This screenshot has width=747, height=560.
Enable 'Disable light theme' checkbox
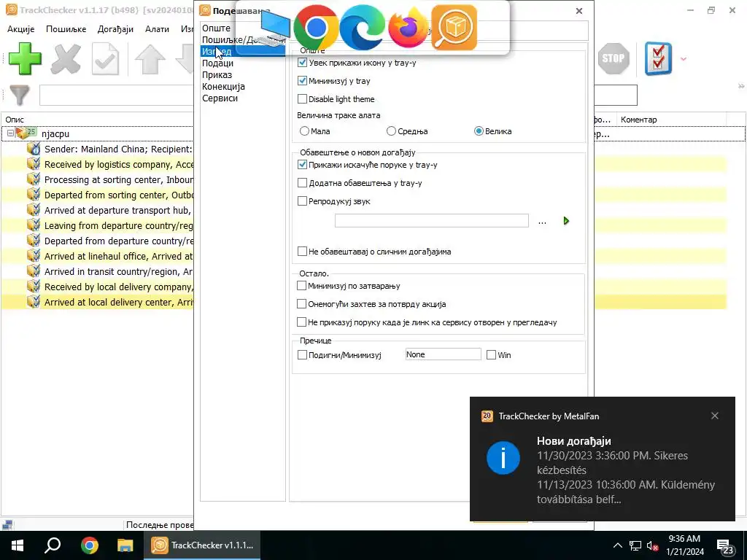[302, 98]
